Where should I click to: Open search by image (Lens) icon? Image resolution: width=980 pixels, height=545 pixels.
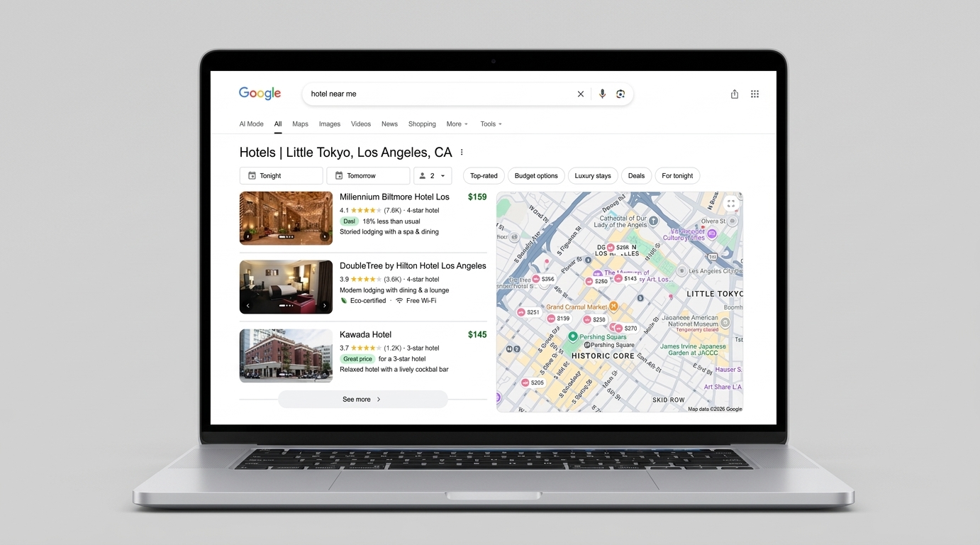click(x=620, y=94)
